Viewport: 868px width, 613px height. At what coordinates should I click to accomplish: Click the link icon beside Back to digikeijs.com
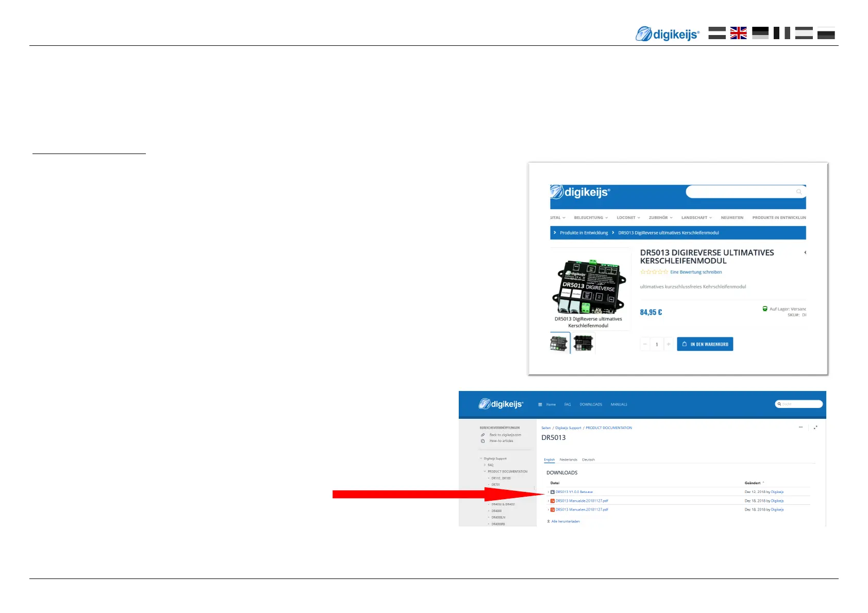[x=483, y=435]
